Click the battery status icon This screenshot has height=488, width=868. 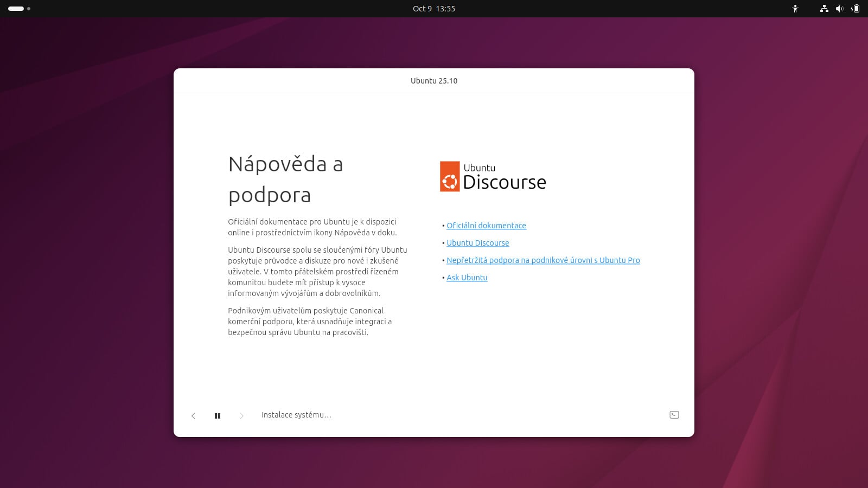point(855,9)
